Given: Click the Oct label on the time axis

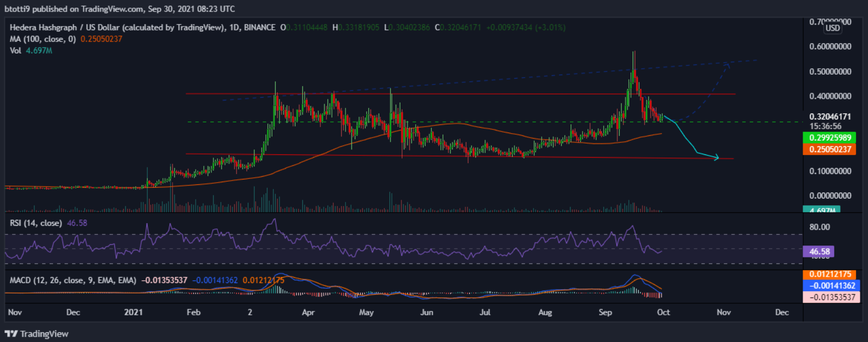Looking at the screenshot, I should [663, 312].
